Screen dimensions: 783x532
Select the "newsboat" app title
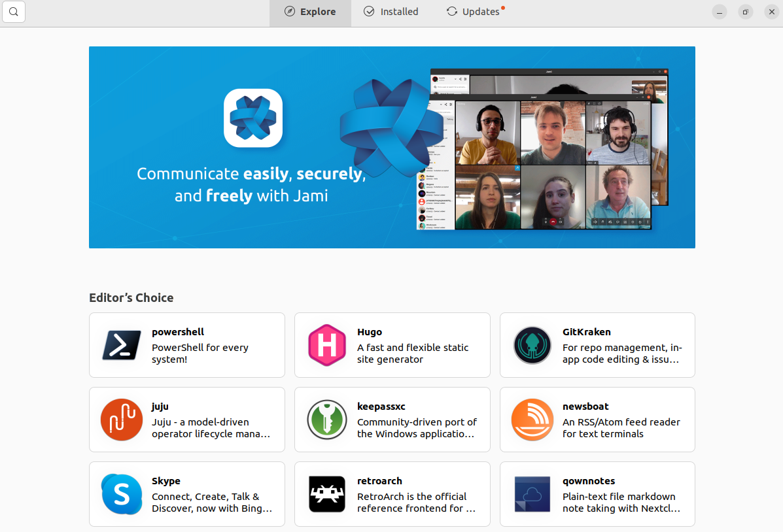[x=585, y=407]
